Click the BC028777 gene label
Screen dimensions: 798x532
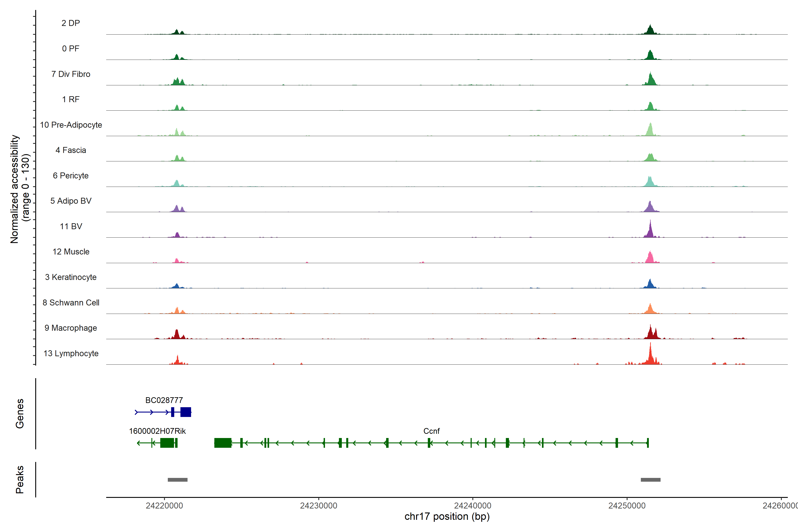coord(164,400)
